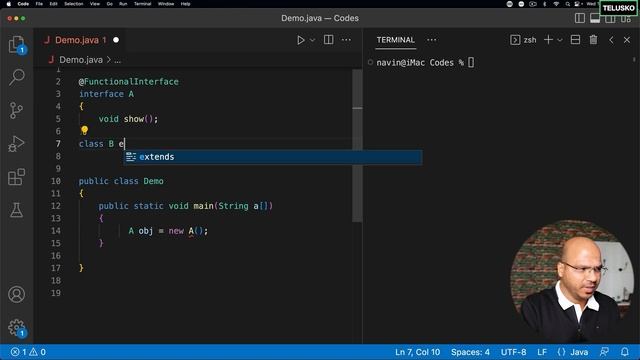Open Run and Debug view

tap(16, 144)
